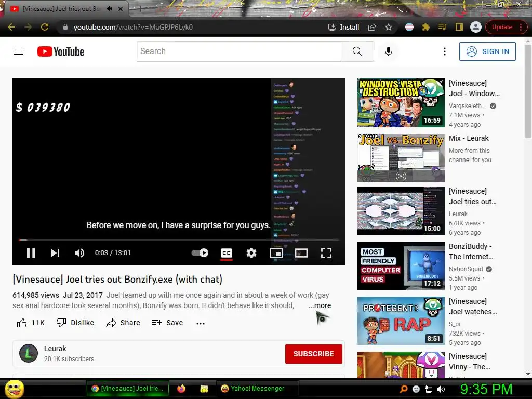Open Joel vs. Bonzify mix thumbnail

[401, 158]
